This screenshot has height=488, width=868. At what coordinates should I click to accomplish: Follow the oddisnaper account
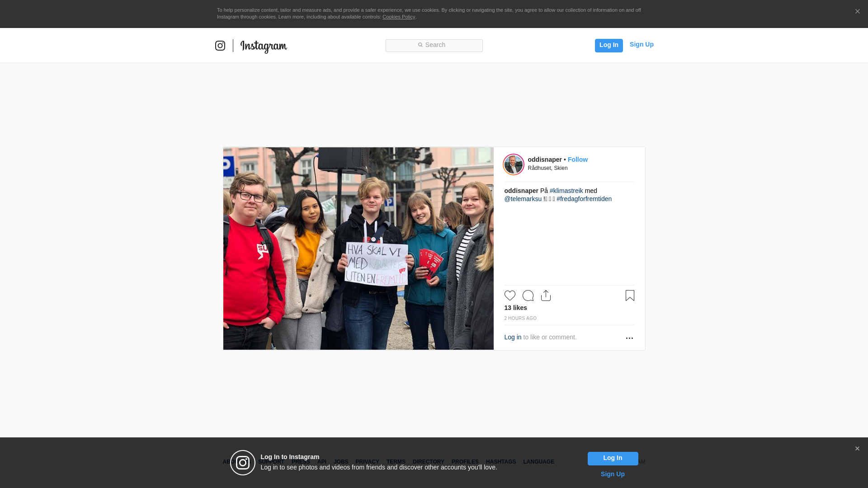(x=578, y=160)
